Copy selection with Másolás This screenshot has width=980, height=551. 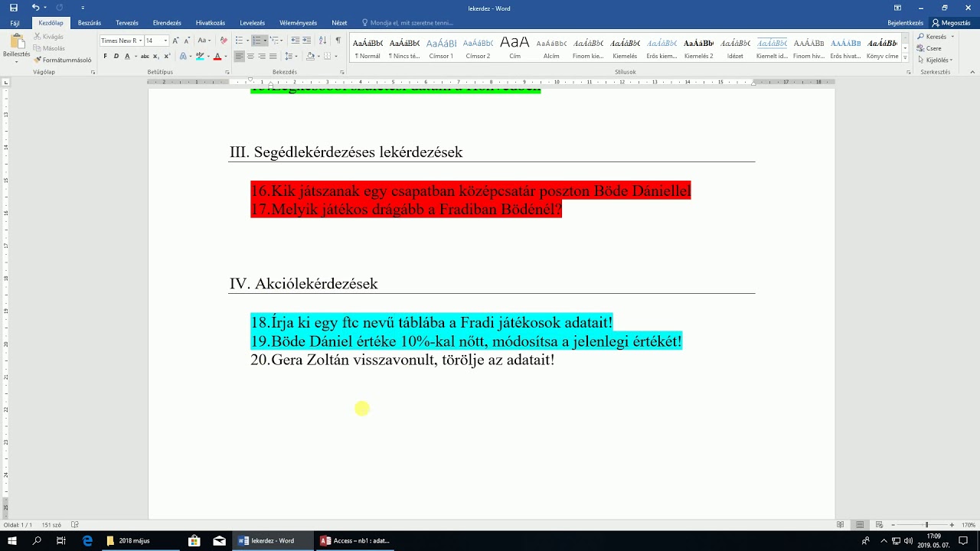(50, 48)
